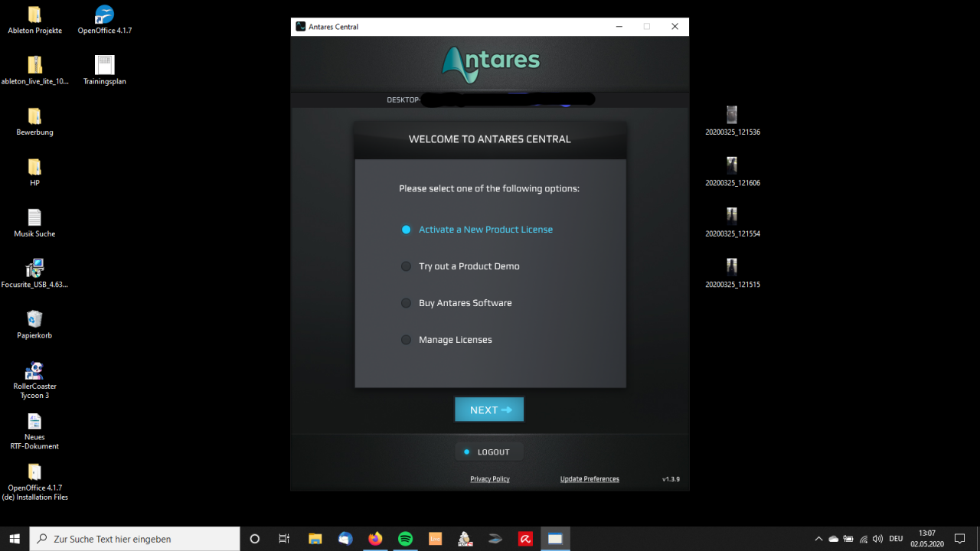
Task: Click the Antares logo in header
Action: point(491,64)
